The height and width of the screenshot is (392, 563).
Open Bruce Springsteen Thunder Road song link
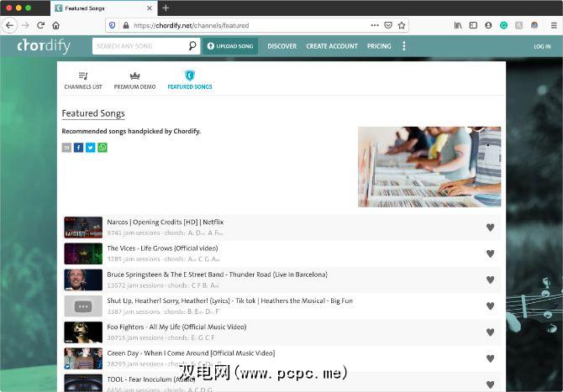click(x=218, y=274)
